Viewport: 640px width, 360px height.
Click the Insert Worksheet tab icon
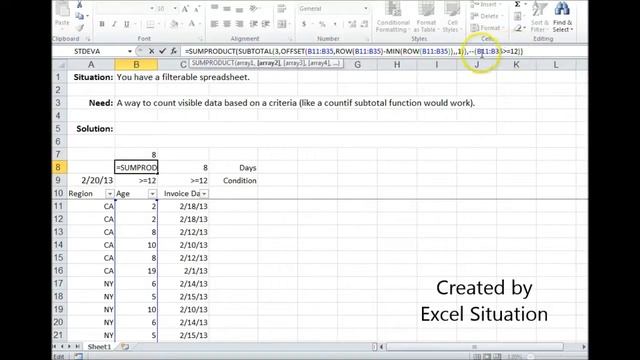[x=125, y=347]
